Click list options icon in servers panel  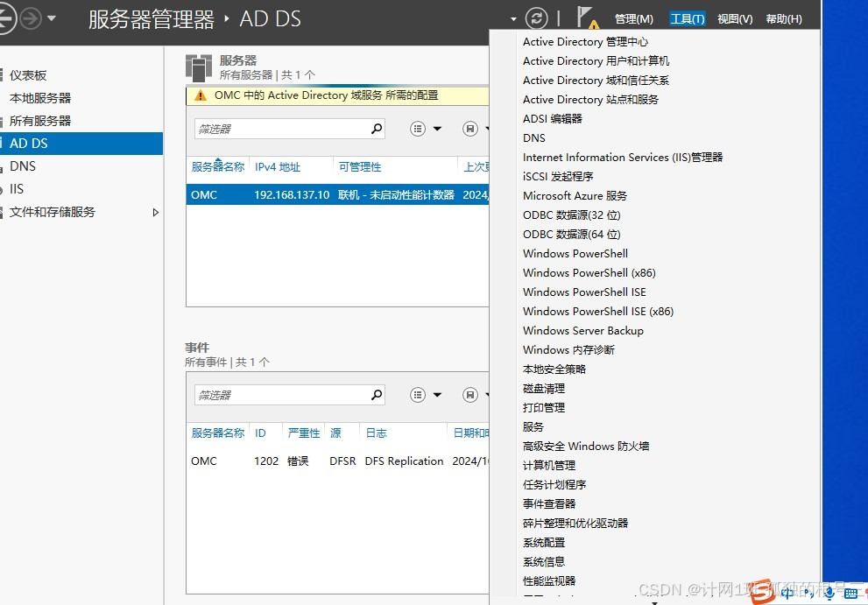418,129
